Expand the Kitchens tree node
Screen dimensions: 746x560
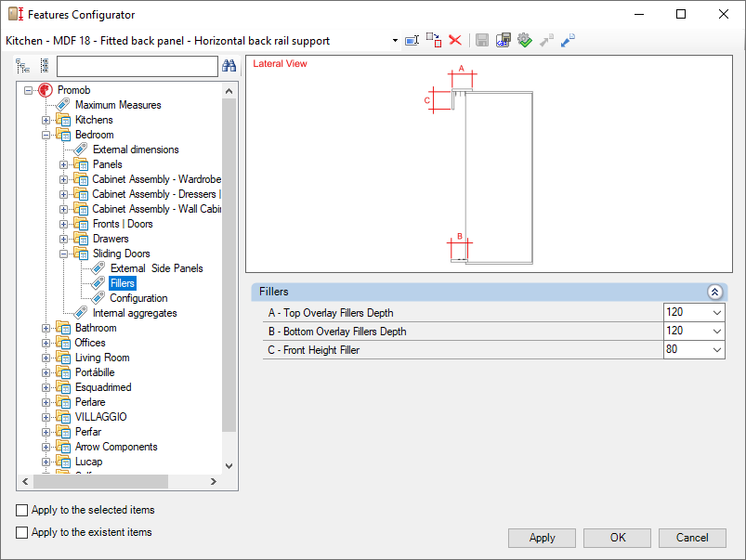point(46,120)
